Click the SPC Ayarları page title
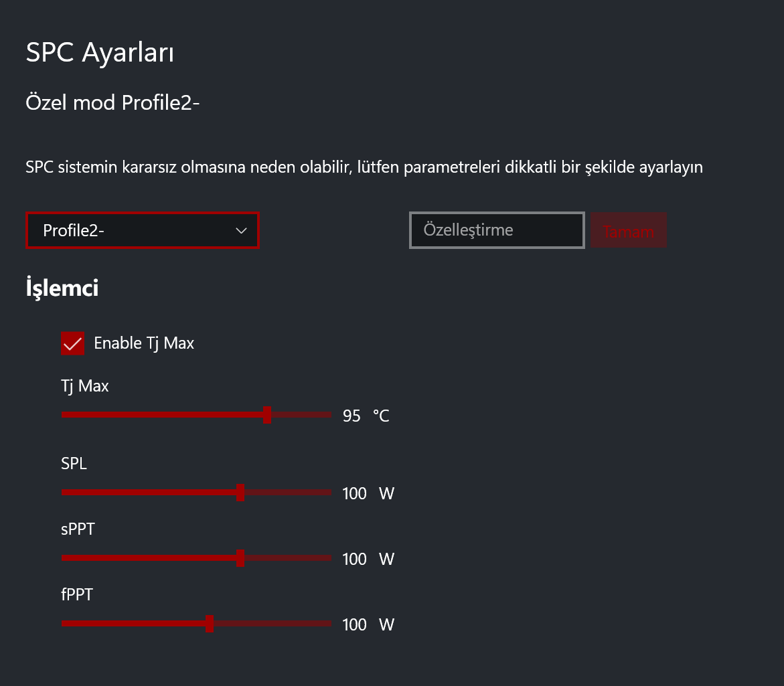Viewport: 784px width, 686px height. 100,52
